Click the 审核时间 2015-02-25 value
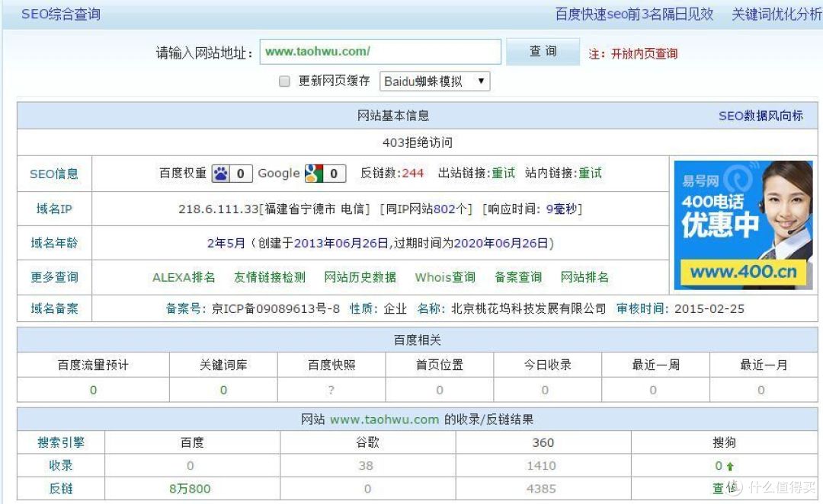823x504 pixels. [709, 309]
